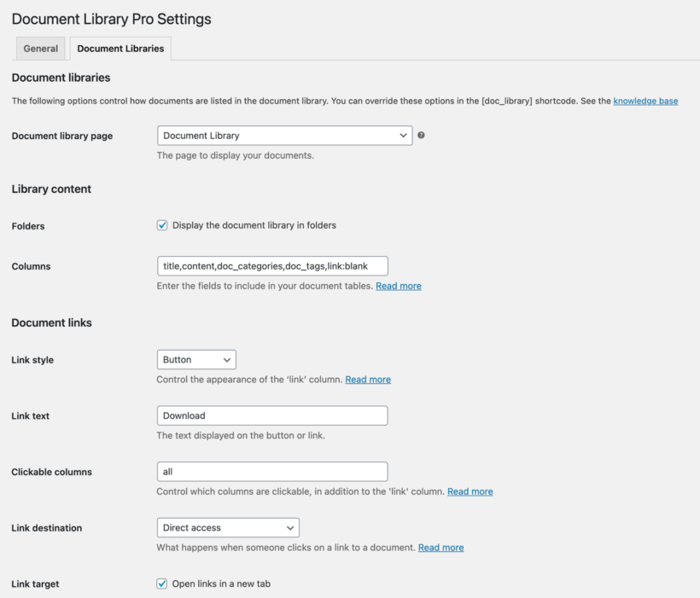This screenshot has width=700, height=598.
Task: Click the Columns input field
Action: (271, 266)
